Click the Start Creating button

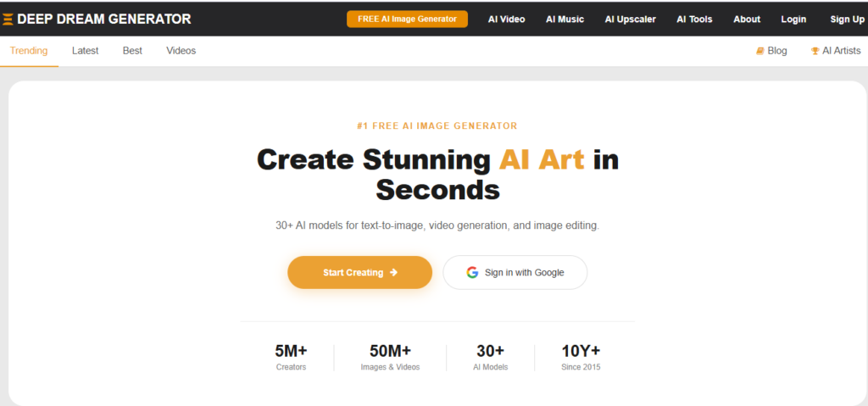(359, 273)
